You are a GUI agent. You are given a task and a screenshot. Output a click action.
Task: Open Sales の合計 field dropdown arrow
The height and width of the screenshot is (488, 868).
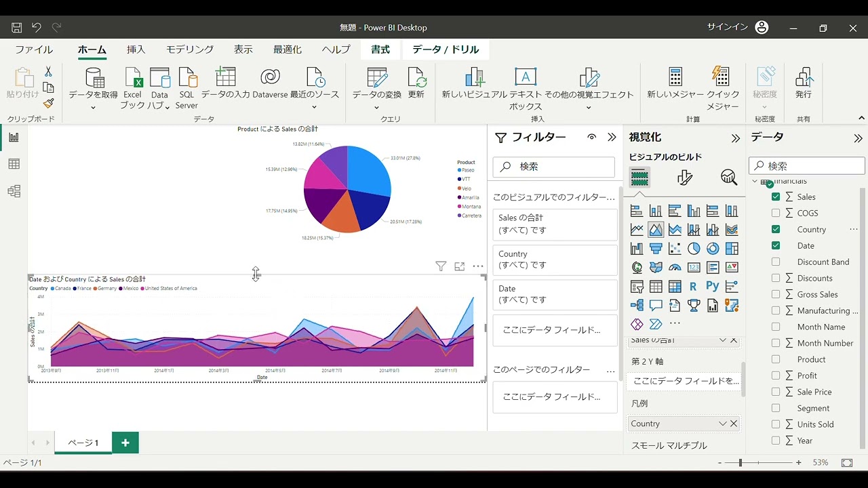[x=722, y=340]
